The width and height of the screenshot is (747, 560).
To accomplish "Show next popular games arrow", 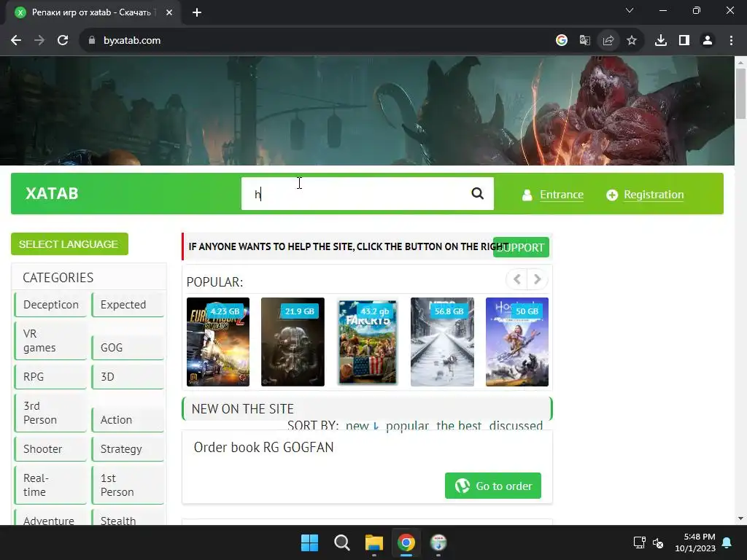I will [537, 279].
